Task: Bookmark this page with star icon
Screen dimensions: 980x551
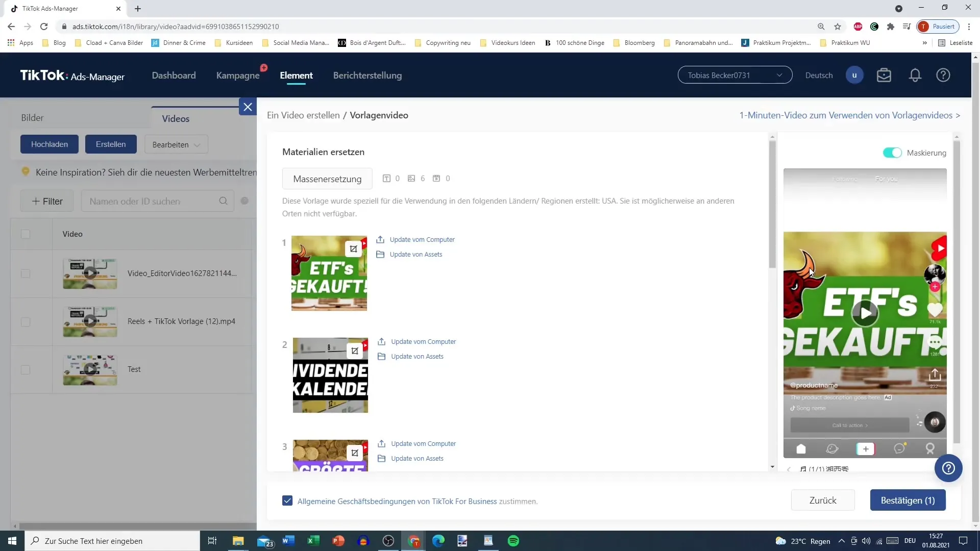Action: (x=838, y=27)
